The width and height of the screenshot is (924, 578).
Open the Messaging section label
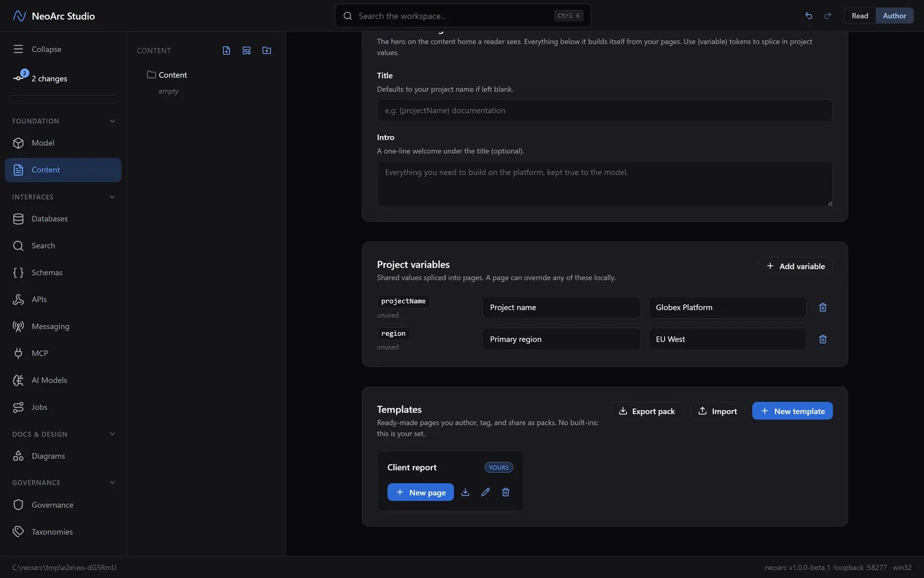click(x=50, y=327)
